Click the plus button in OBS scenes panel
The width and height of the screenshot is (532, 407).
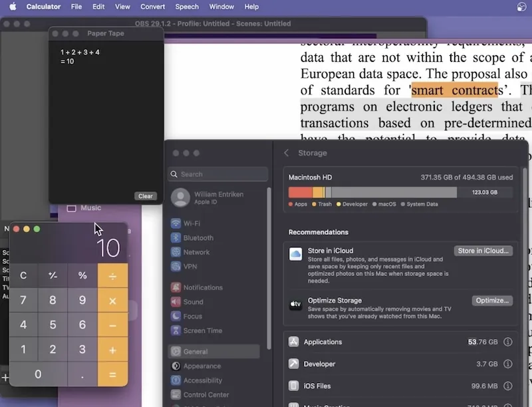(x=5, y=377)
